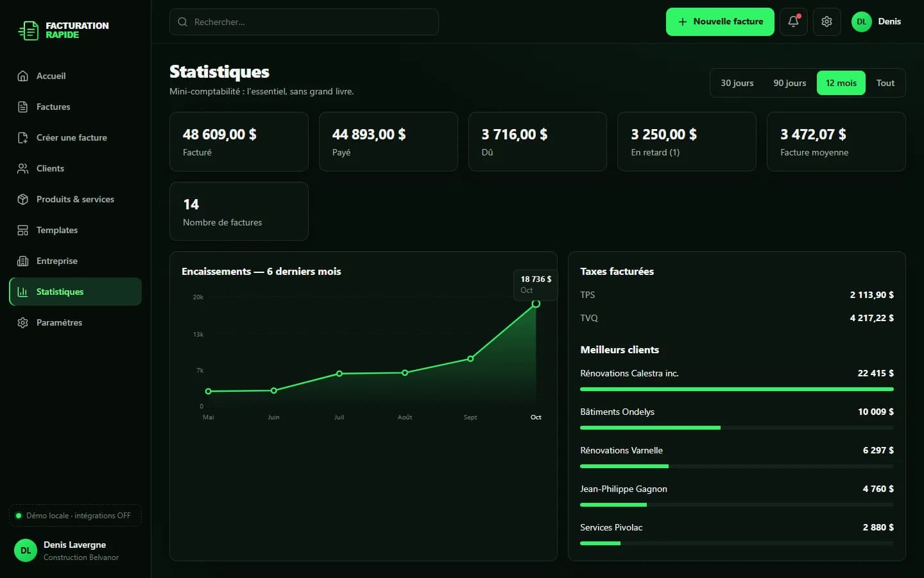The height and width of the screenshot is (578, 924).
Task: Click the Denis Lavergne profile name
Action: click(x=74, y=545)
